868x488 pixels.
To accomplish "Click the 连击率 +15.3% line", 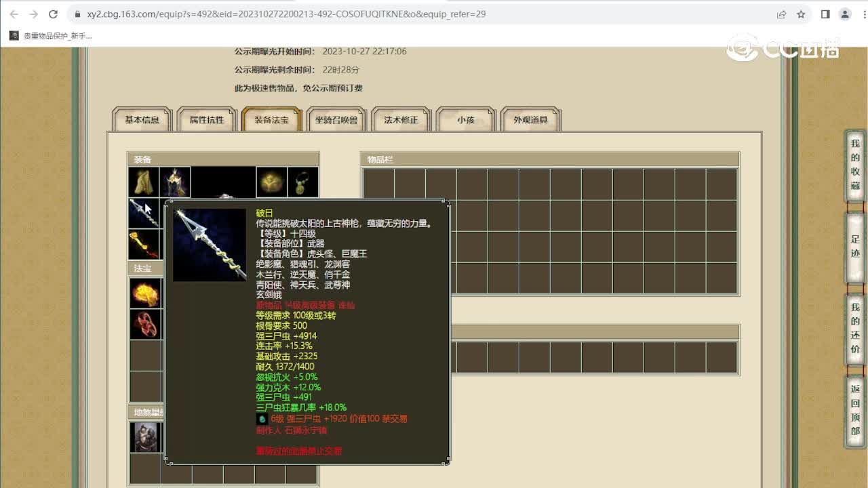I will [284, 346].
